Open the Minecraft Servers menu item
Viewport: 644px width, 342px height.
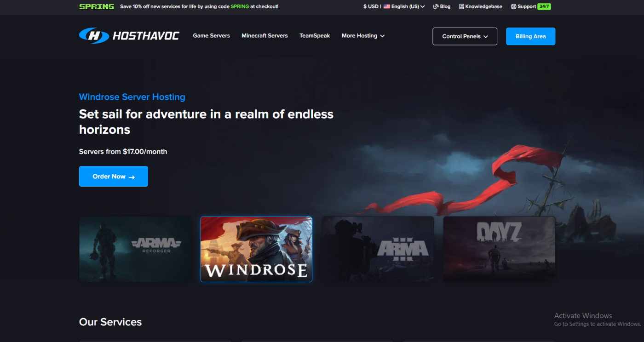coord(264,36)
